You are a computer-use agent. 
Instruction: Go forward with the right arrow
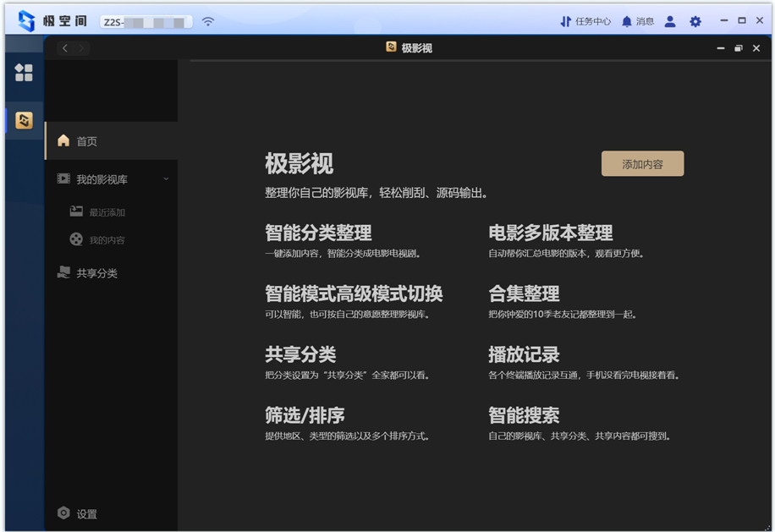pyautogui.click(x=81, y=48)
